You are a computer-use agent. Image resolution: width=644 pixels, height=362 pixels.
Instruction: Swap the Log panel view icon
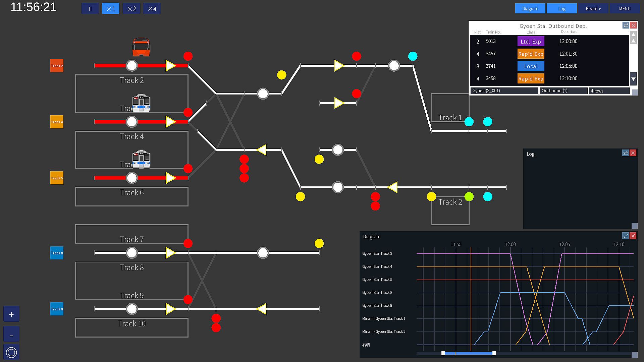coord(625,153)
